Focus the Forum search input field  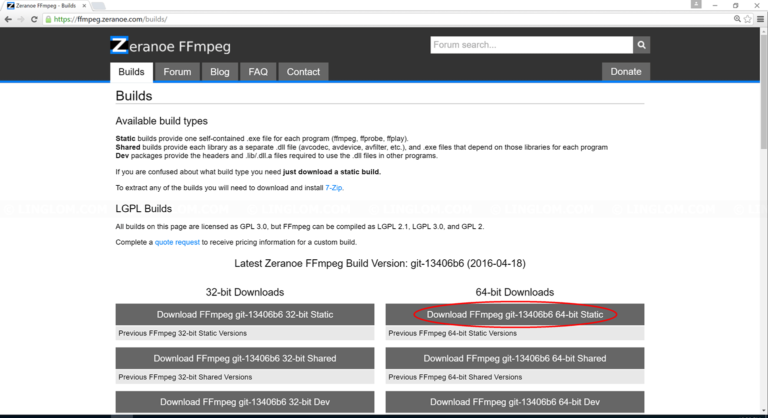(531, 45)
